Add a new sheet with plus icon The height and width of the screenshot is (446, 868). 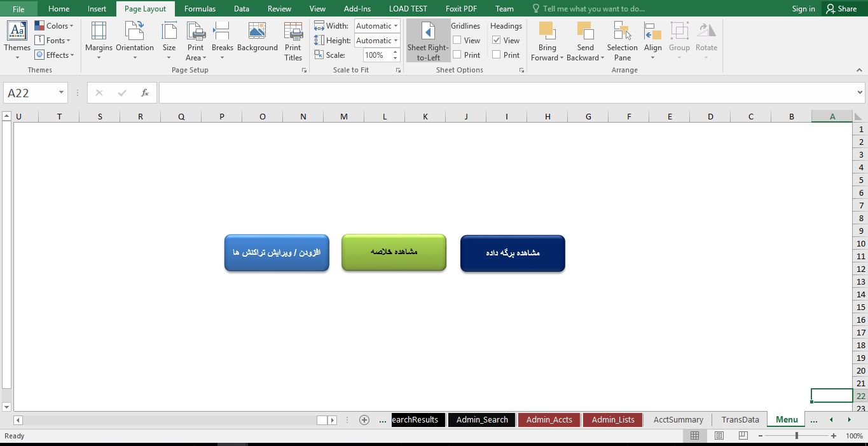[364, 420]
